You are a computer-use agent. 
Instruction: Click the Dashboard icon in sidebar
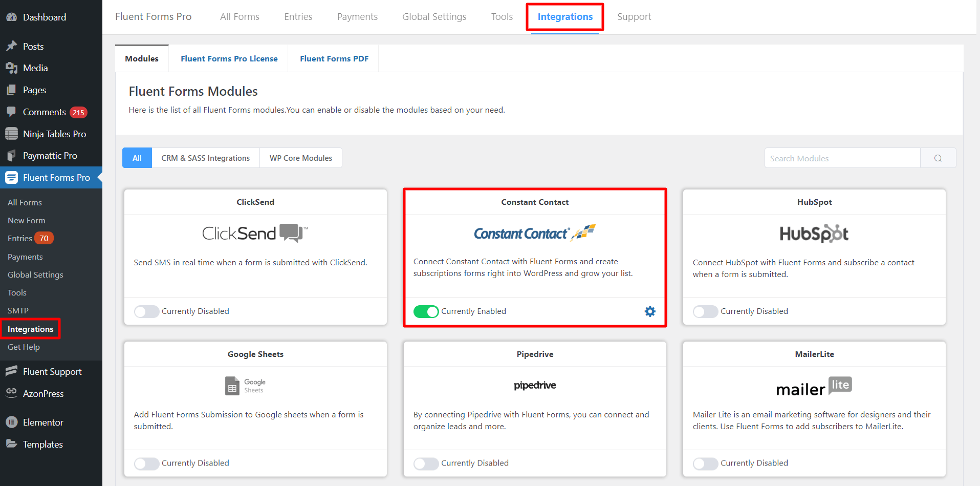tap(11, 17)
